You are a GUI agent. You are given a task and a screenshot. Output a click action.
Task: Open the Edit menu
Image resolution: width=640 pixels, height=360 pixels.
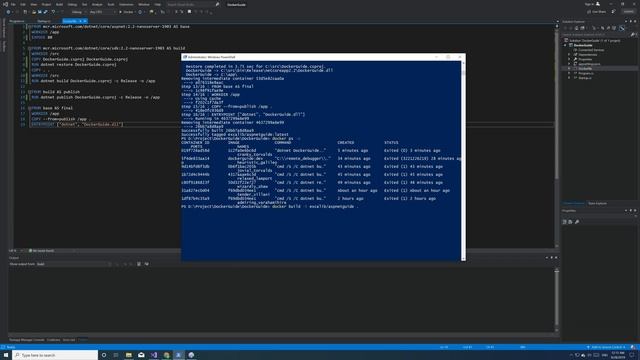23,4
